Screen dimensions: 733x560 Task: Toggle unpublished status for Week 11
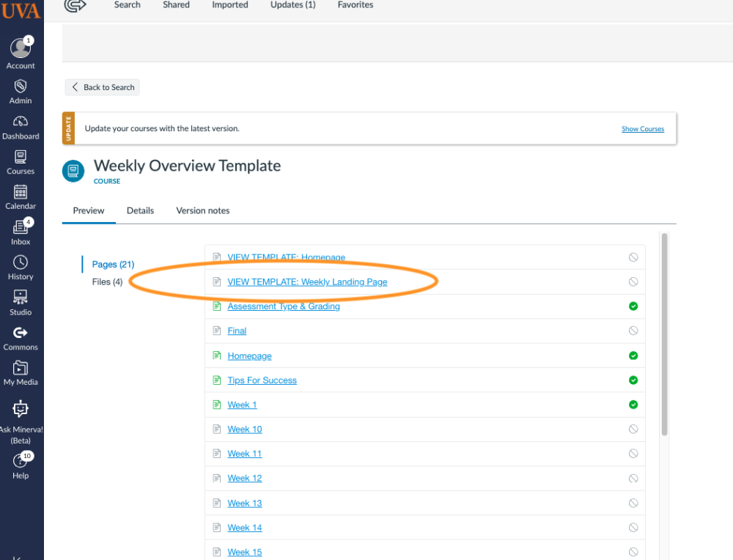click(x=633, y=454)
